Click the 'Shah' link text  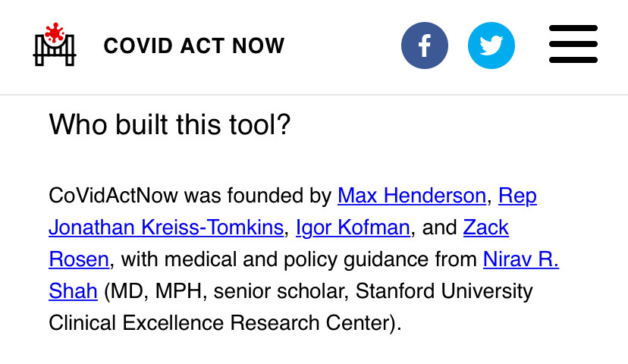pos(74,290)
